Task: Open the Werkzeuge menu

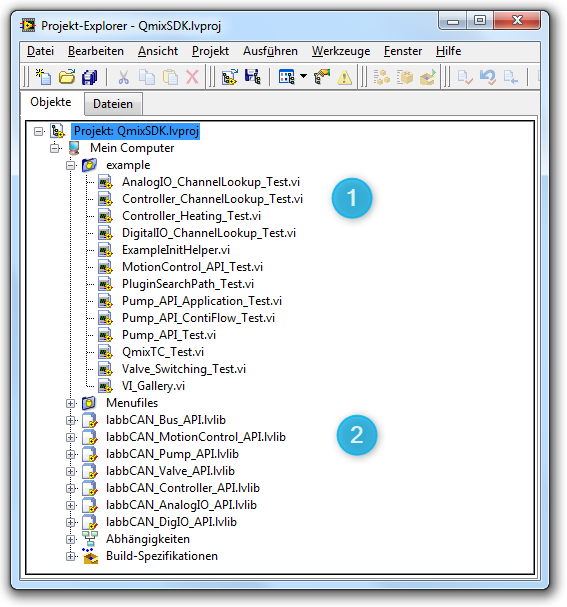Action: (x=341, y=51)
